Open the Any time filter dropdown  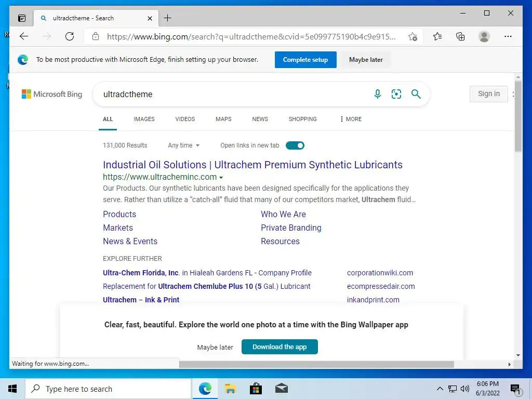point(183,145)
